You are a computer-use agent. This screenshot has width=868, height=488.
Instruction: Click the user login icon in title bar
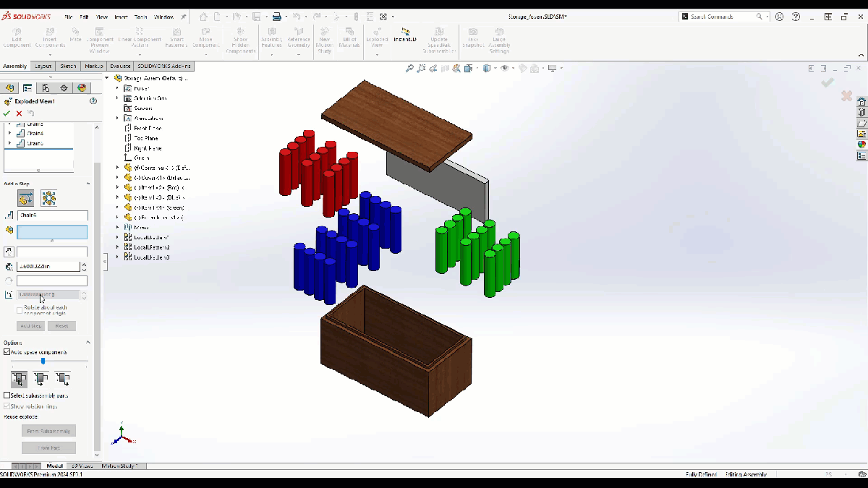[x=779, y=17]
